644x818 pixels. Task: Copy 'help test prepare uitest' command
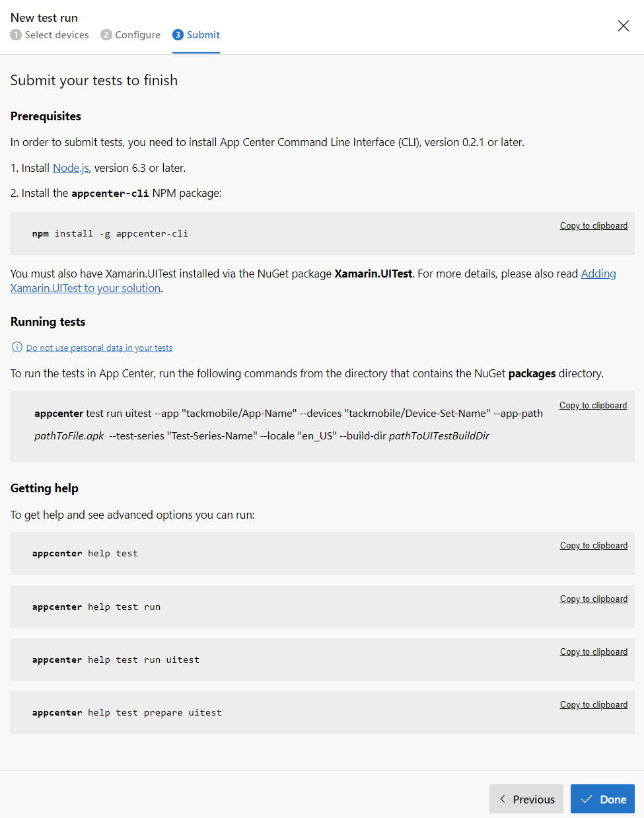coord(594,704)
